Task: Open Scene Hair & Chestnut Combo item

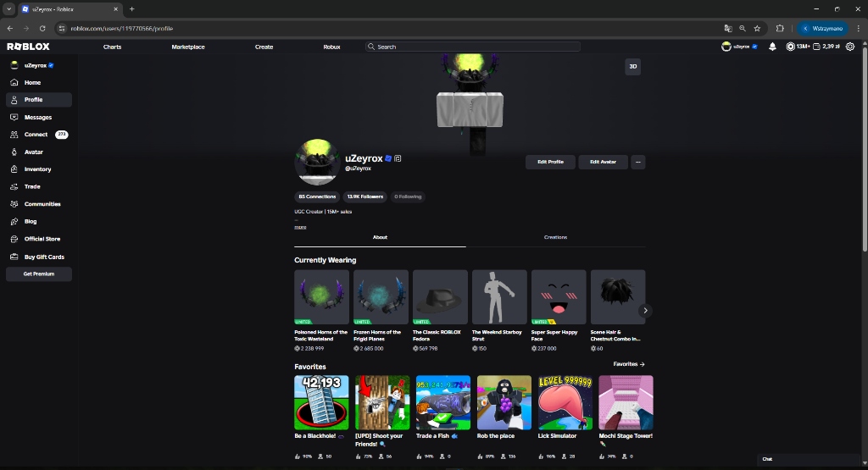Action: pos(618,311)
